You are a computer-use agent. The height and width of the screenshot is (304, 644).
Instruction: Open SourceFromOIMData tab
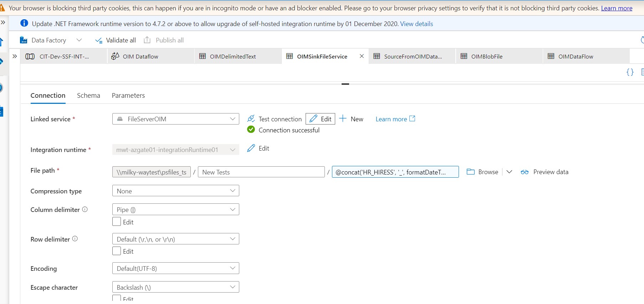412,56
